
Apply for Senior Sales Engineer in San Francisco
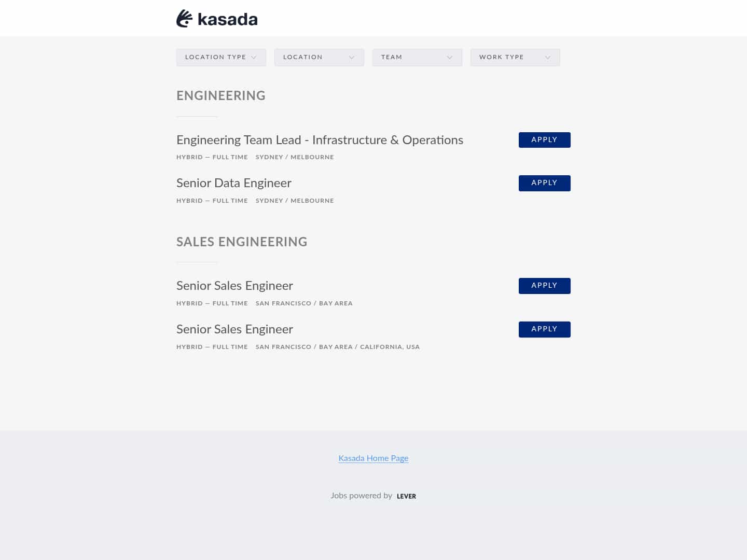pos(544,286)
